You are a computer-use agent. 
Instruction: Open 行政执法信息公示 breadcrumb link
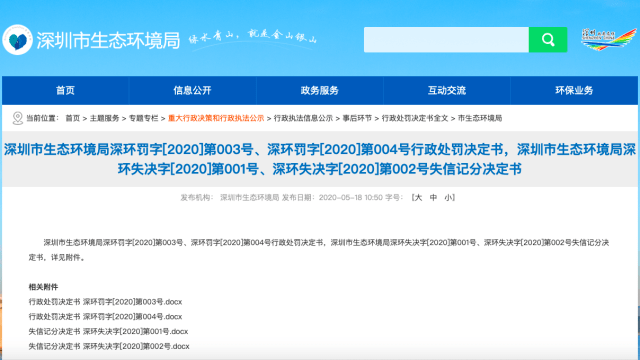303,118
